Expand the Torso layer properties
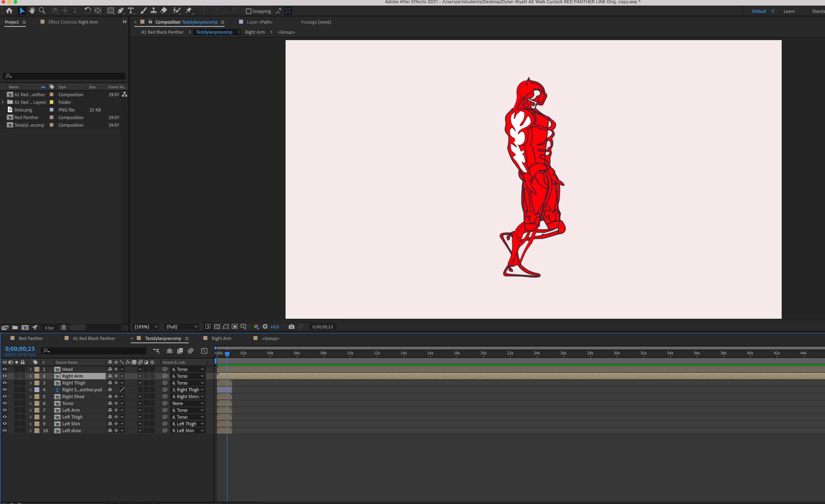Viewport: 825px width, 504px height. (x=30, y=403)
